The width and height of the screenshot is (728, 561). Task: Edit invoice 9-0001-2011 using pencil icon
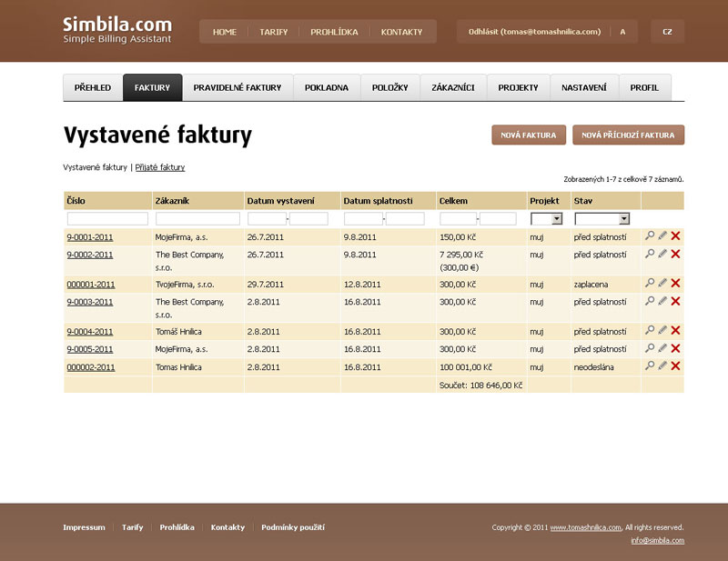(x=662, y=236)
